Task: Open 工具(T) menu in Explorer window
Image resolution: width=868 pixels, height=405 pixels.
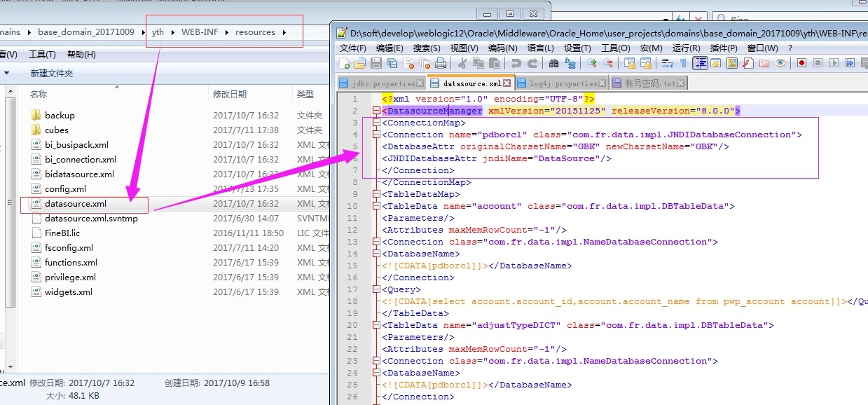Action: point(42,54)
